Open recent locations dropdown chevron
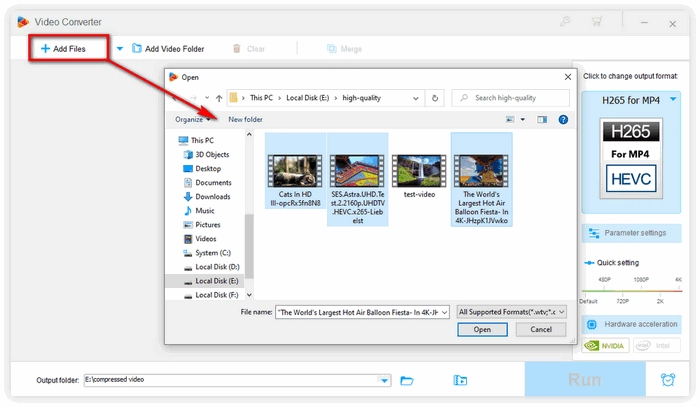The height and width of the screenshot is (407, 700). coord(207,98)
